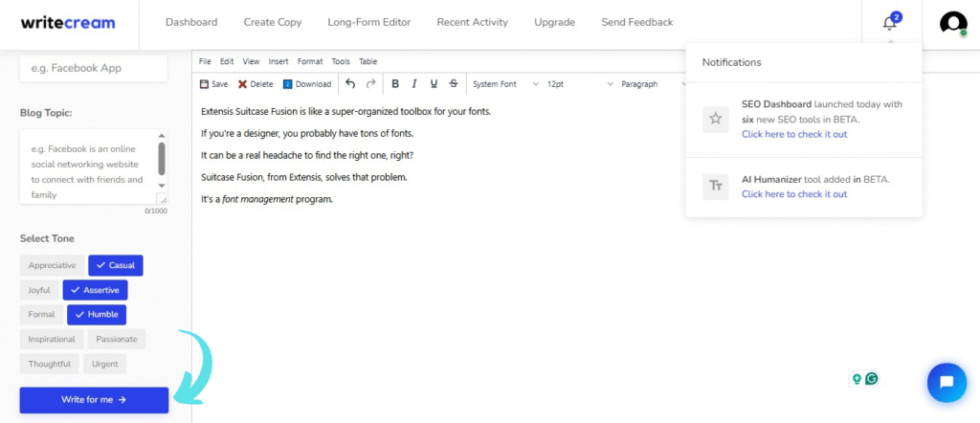Click the Undo arrow icon
The width and height of the screenshot is (980, 423).
pyautogui.click(x=350, y=84)
